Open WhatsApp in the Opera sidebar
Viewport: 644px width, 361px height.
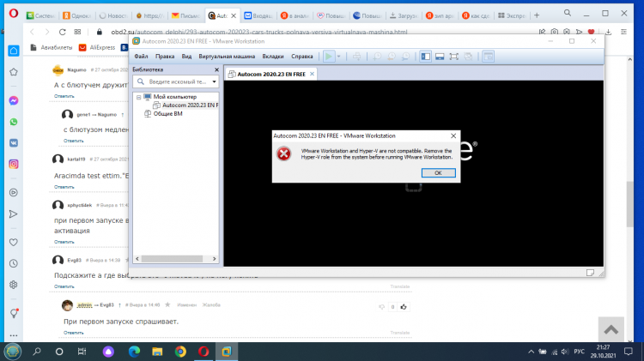(x=14, y=122)
